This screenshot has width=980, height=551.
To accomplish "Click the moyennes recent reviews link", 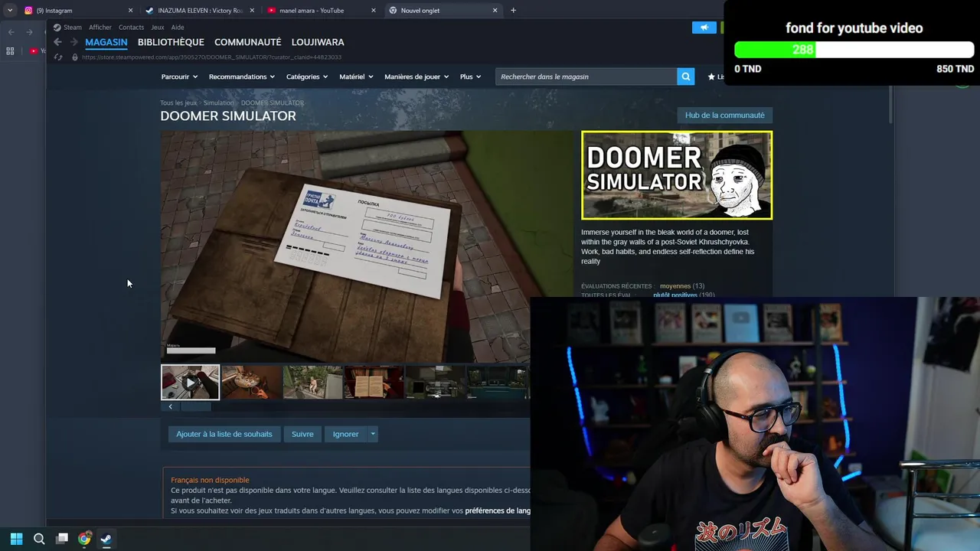I will coord(675,286).
